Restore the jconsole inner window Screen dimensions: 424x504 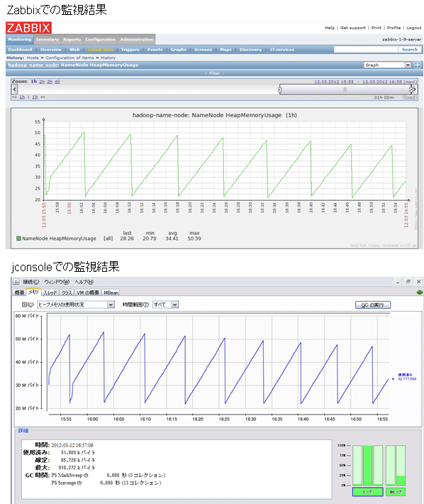coord(408,282)
